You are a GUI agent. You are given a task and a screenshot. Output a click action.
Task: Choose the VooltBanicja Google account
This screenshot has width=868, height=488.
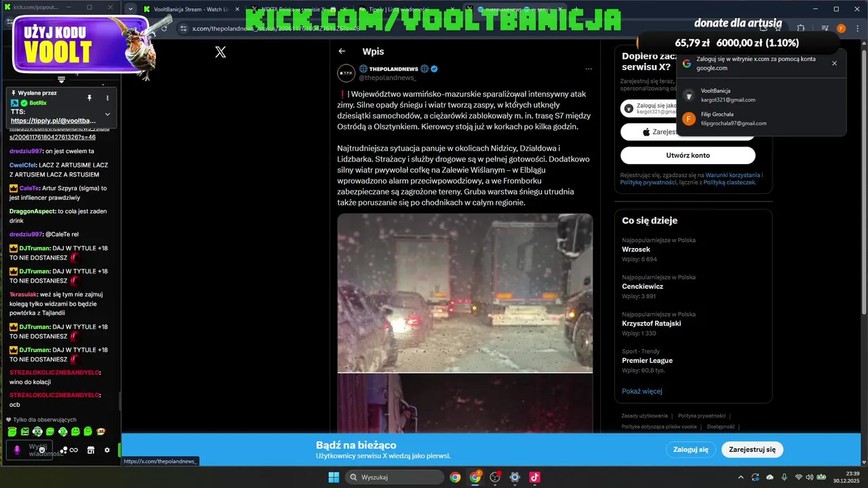click(x=762, y=95)
